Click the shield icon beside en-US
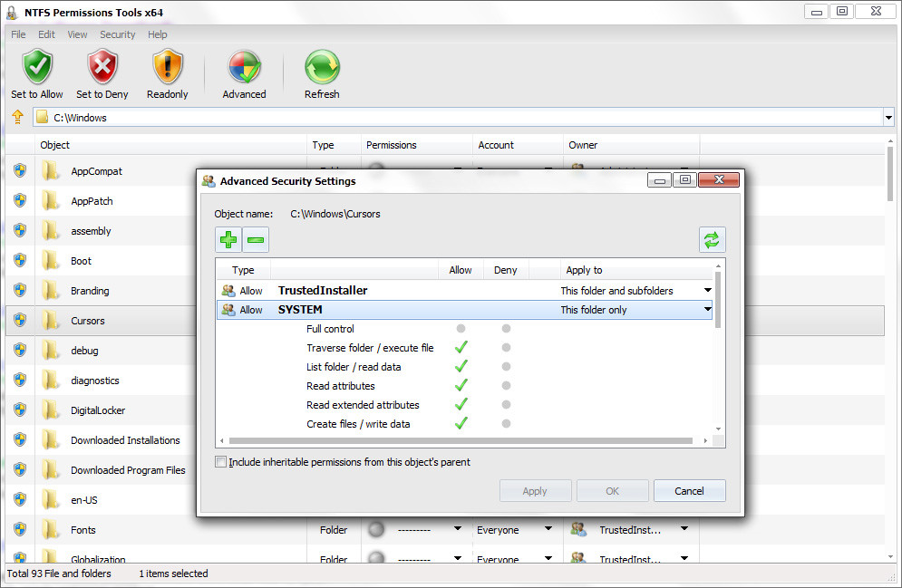 coord(20,499)
